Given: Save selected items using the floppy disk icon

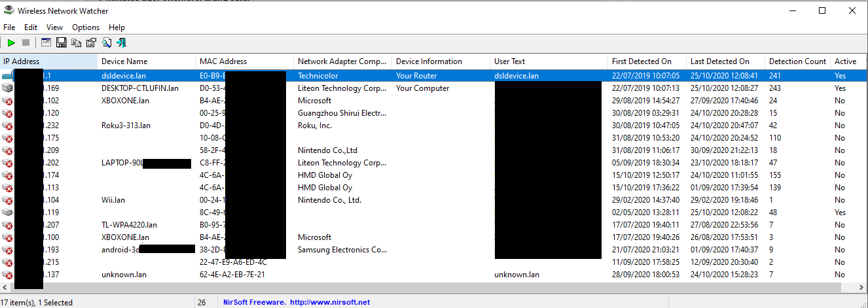Looking at the screenshot, I should (x=62, y=43).
